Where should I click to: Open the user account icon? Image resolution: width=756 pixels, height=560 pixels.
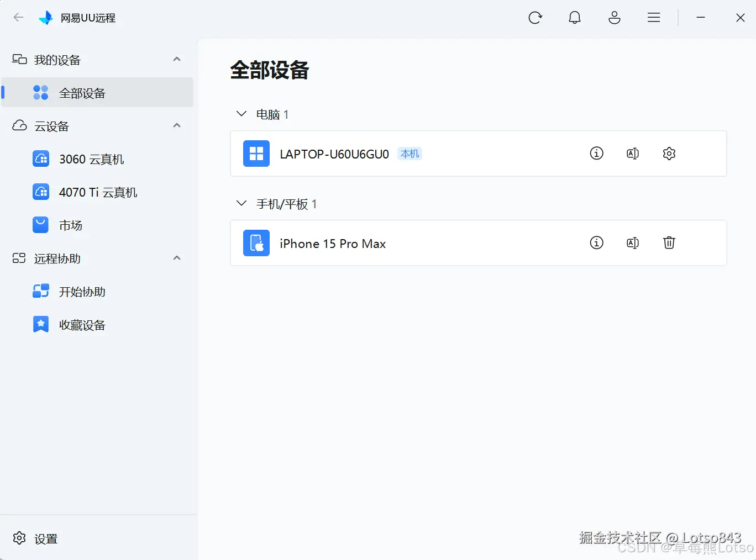click(x=615, y=18)
